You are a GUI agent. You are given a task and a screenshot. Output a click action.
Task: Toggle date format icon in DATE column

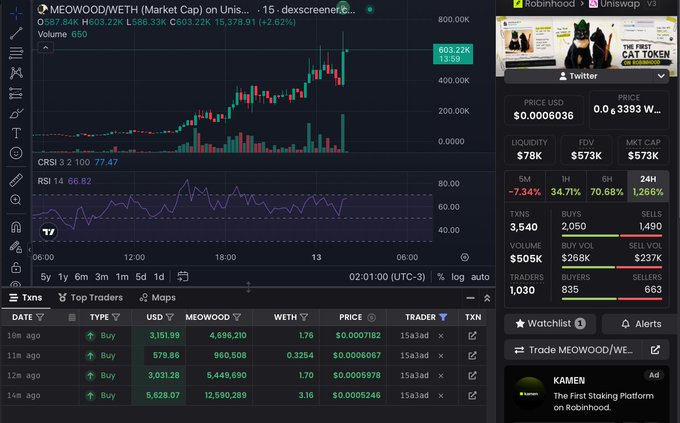[x=72, y=318]
